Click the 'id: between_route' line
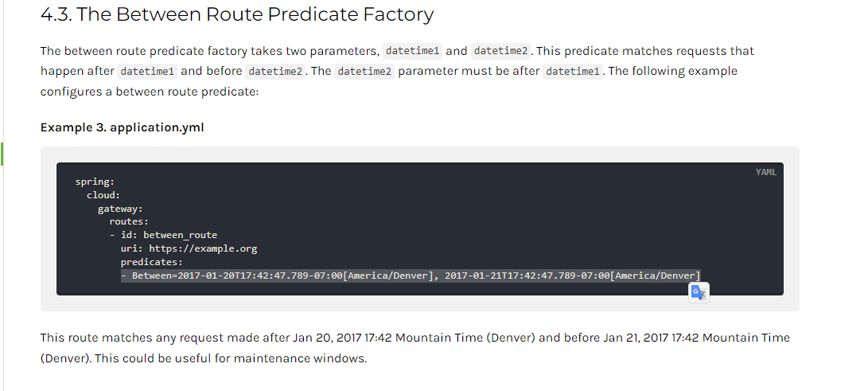 point(163,235)
